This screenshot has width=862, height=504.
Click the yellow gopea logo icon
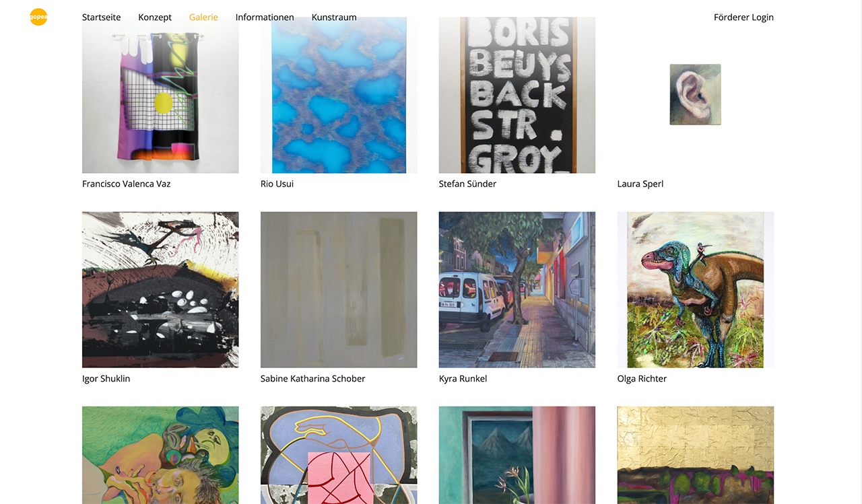[38, 17]
